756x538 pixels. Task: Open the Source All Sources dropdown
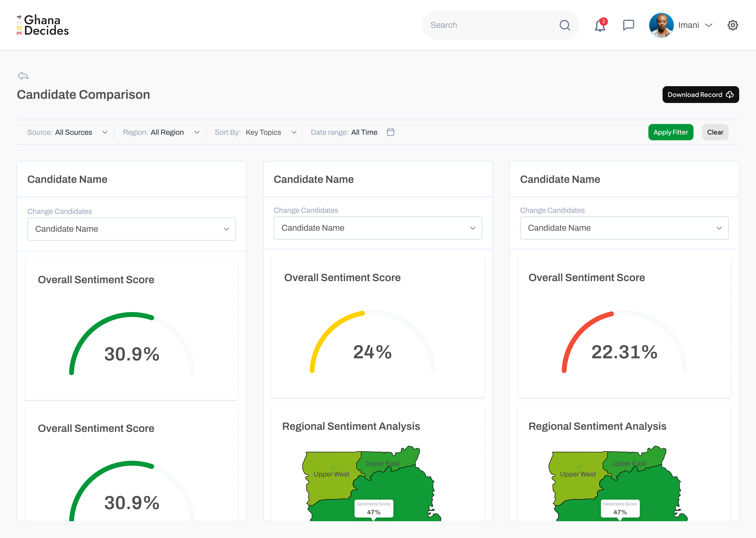[68, 132]
